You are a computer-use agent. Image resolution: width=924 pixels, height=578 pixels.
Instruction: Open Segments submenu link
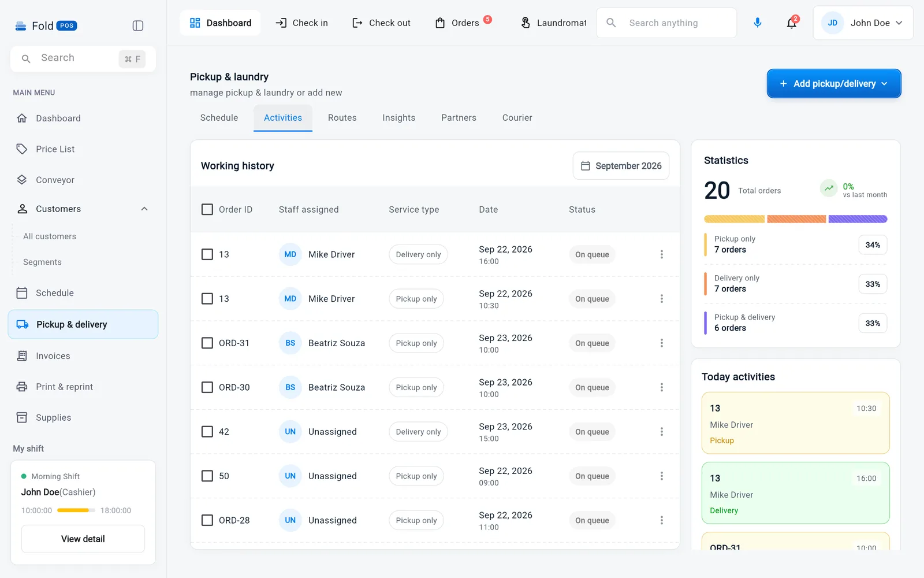[x=42, y=262]
